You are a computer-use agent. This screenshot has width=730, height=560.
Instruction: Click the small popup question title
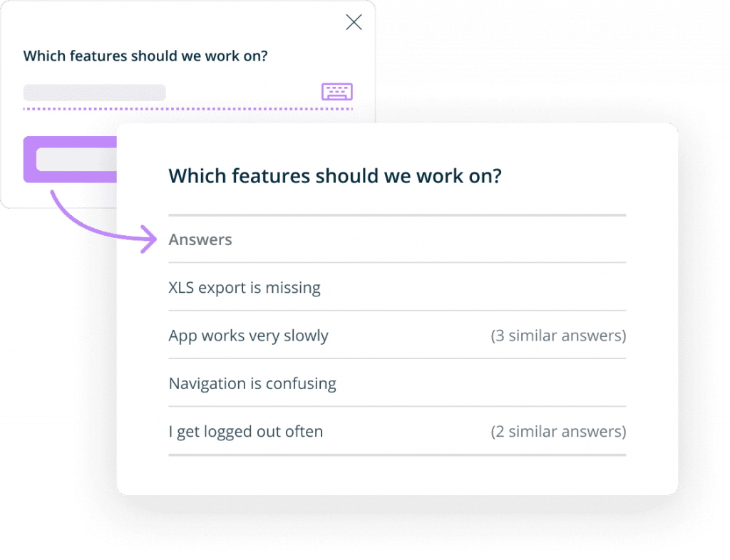pyautogui.click(x=145, y=56)
